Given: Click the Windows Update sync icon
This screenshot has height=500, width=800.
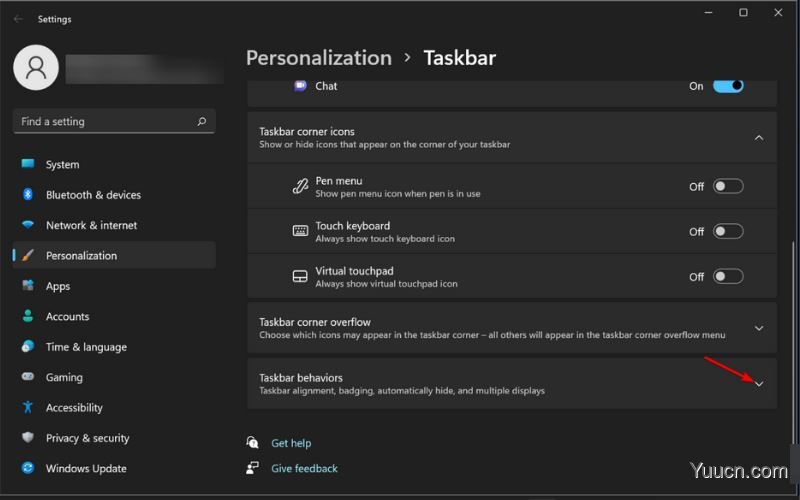Looking at the screenshot, I should click(28, 468).
